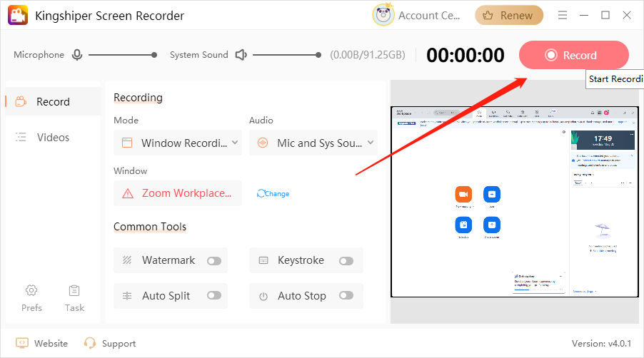
Task: Enable the Keystroke switch
Action: pyautogui.click(x=346, y=261)
